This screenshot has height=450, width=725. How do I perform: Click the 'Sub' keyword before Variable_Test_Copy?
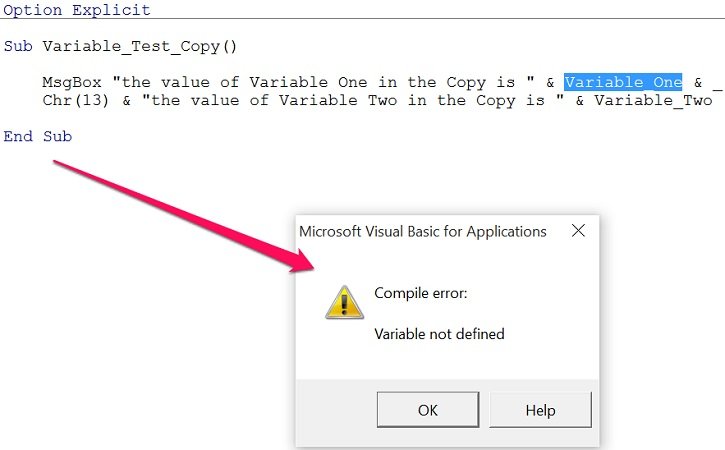pyautogui.click(x=18, y=46)
